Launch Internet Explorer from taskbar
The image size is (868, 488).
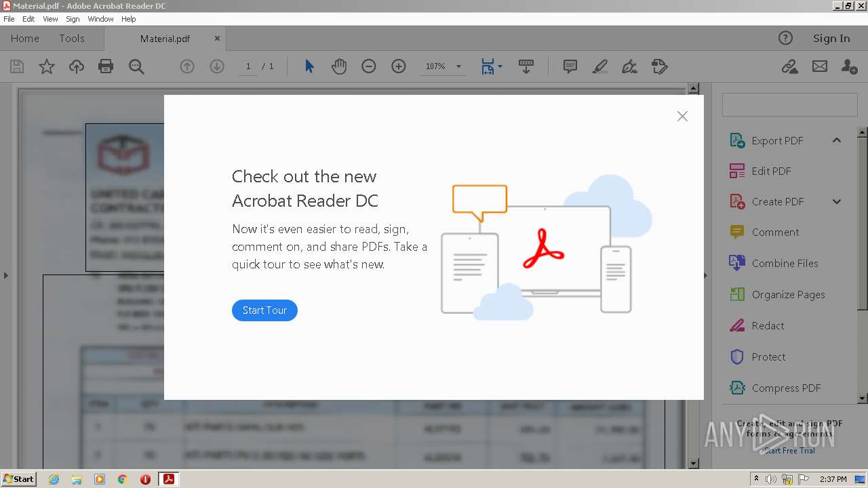tap(54, 479)
